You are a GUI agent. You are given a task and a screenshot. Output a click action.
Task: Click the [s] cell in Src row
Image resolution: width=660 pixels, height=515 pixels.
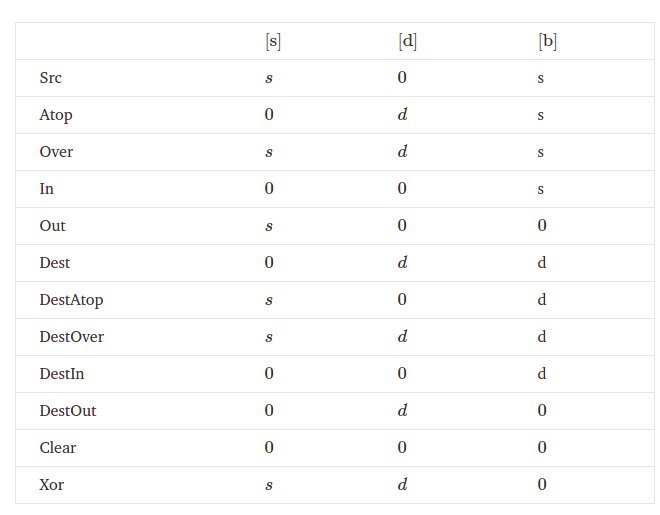pos(268,78)
